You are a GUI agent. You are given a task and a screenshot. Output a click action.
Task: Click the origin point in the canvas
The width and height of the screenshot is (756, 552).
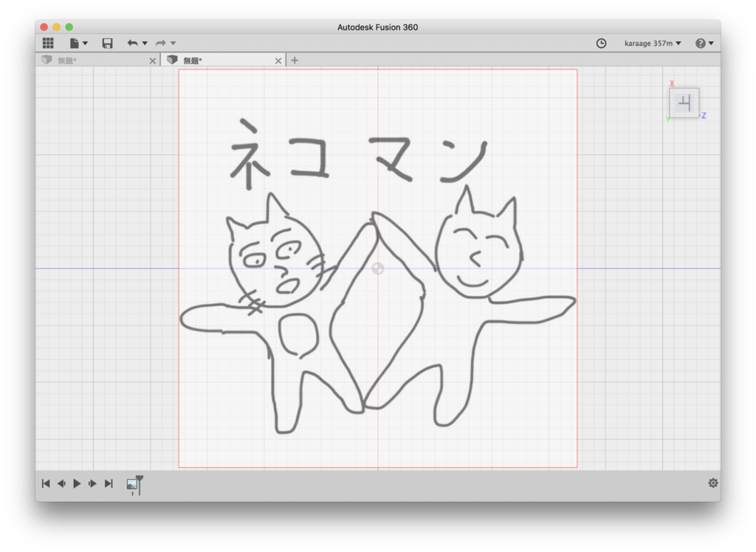pos(377,269)
